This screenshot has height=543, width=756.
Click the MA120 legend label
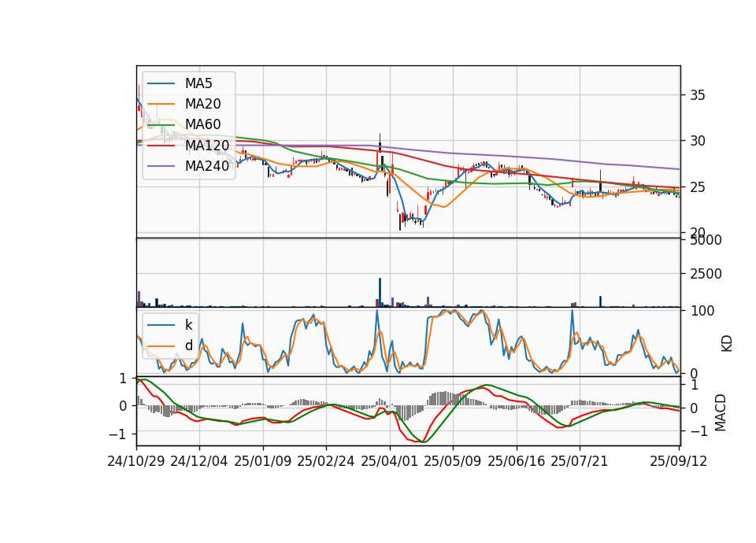(207, 145)
